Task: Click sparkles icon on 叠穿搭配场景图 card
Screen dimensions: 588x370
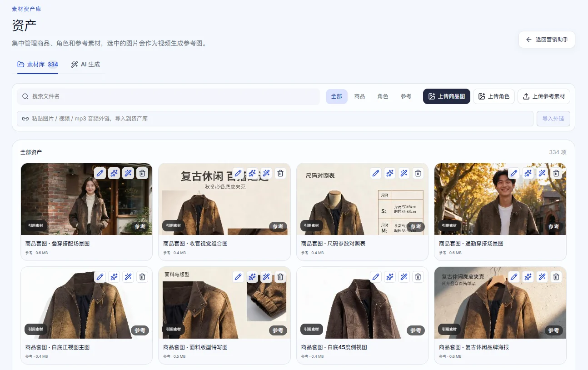Action: coord(114,173)
